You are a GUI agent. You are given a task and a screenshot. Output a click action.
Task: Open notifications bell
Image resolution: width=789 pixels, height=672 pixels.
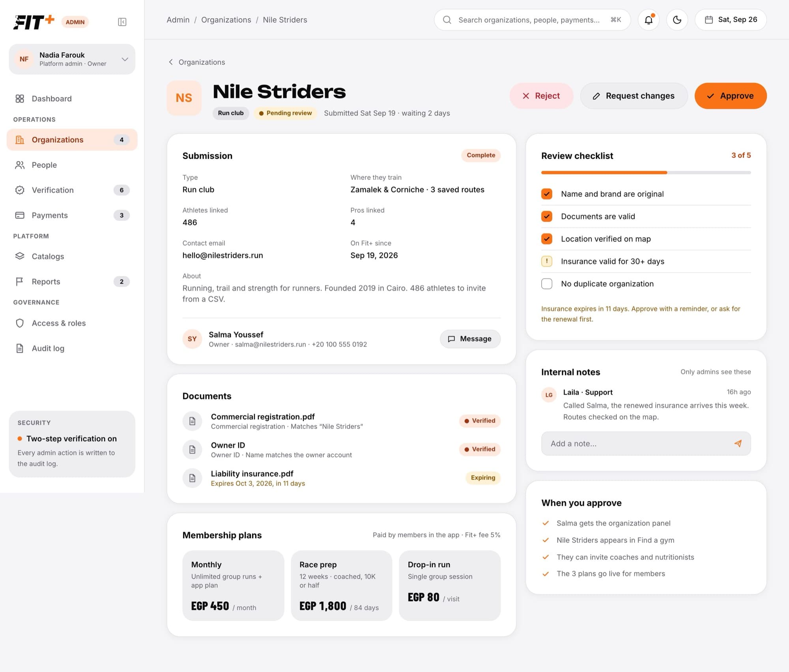pos(649,20)
